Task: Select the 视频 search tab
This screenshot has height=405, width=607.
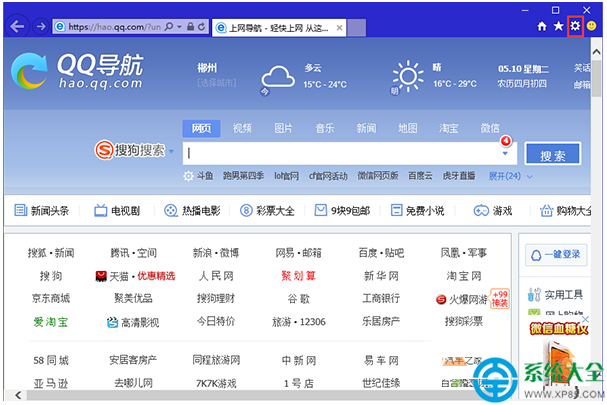Action: click(x=242, y=128)
